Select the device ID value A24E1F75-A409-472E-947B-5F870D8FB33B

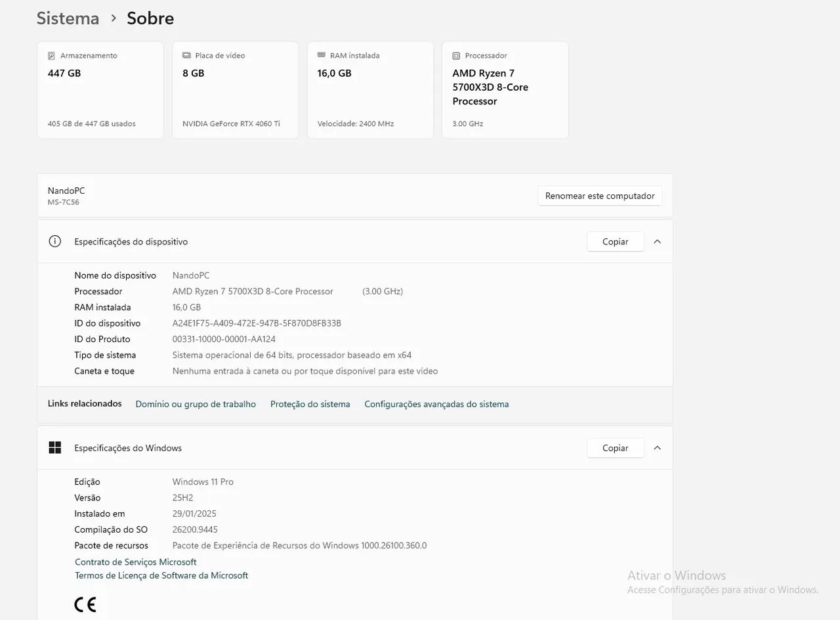(257, 323)
